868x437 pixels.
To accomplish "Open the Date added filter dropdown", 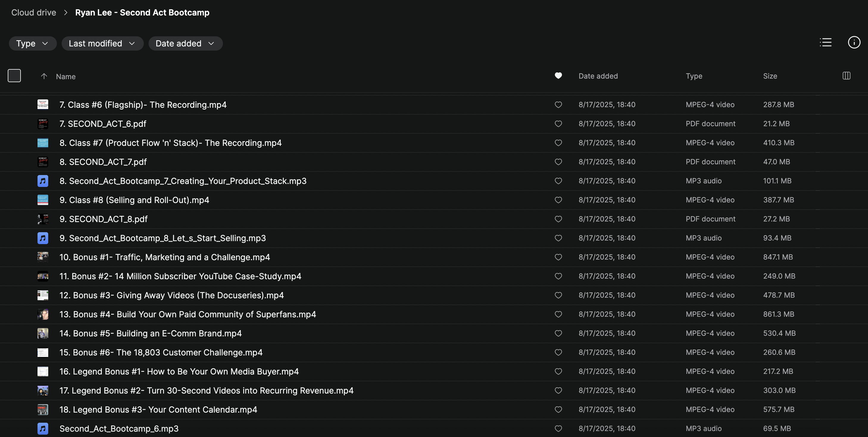I will (185, 43).
